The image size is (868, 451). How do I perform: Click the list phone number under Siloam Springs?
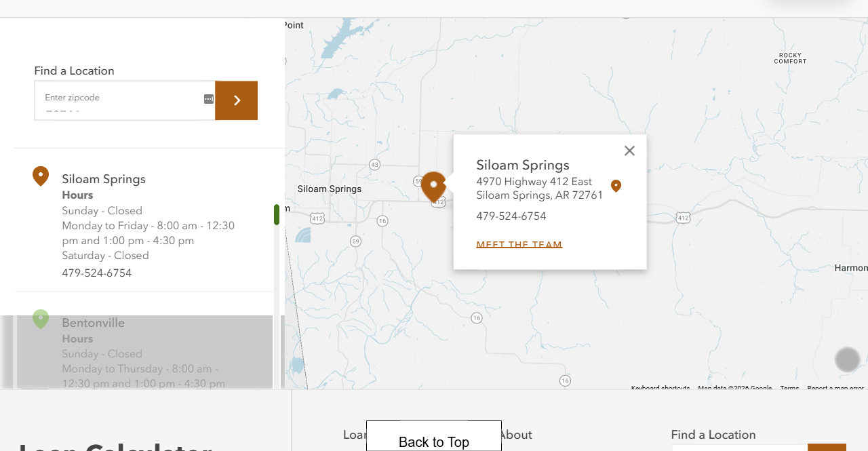click(97, 273)
